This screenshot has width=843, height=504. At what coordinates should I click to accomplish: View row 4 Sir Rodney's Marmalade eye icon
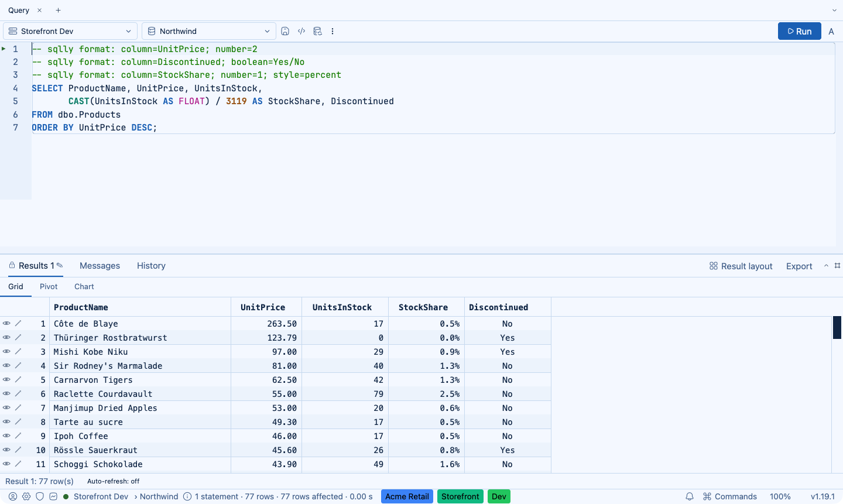tap(6, 365)
